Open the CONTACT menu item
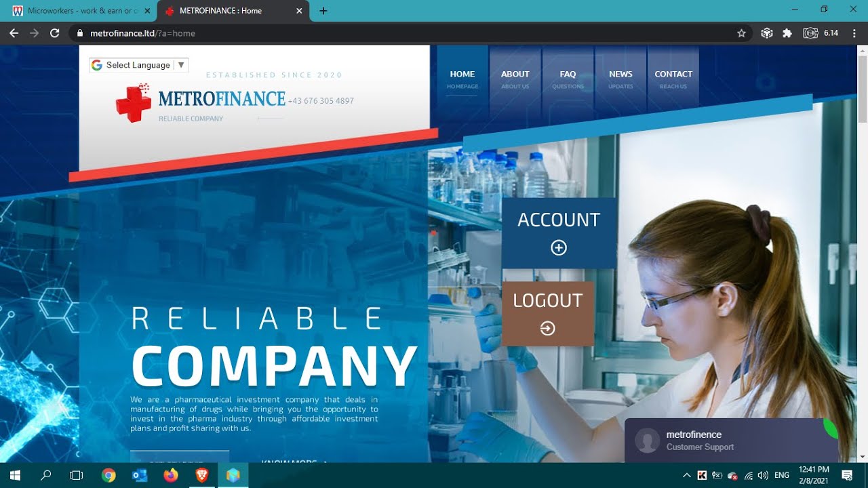 pyautogui.click(x=673, y=79)
